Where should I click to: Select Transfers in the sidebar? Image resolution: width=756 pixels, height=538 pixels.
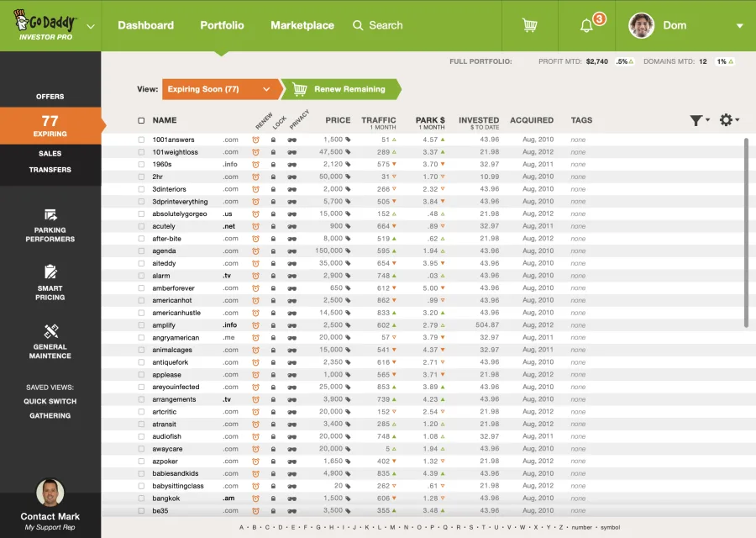click(x=50, y=170)
